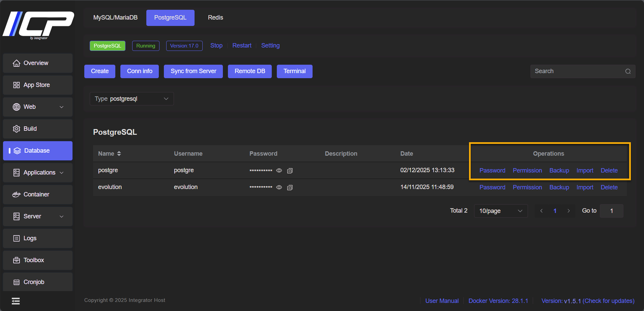Switch to Redis tab
The width and height of the screenshot is (644, 311).
coord(215,18)
